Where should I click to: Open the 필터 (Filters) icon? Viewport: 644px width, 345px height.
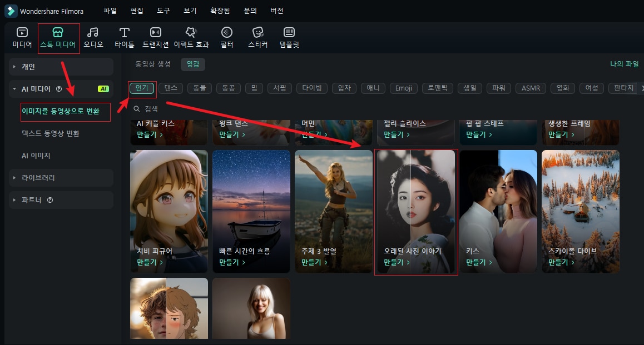coord(226,38)
